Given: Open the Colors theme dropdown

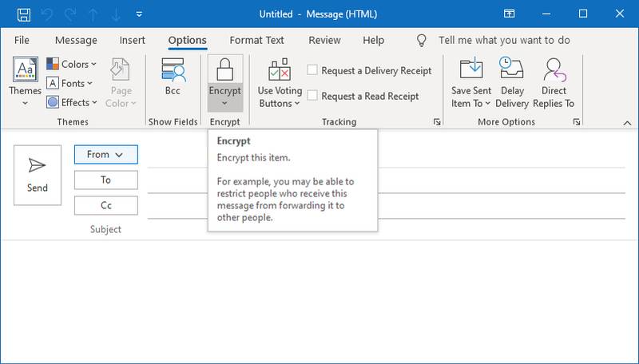Looking at the screenshot, I should [71, 64].
